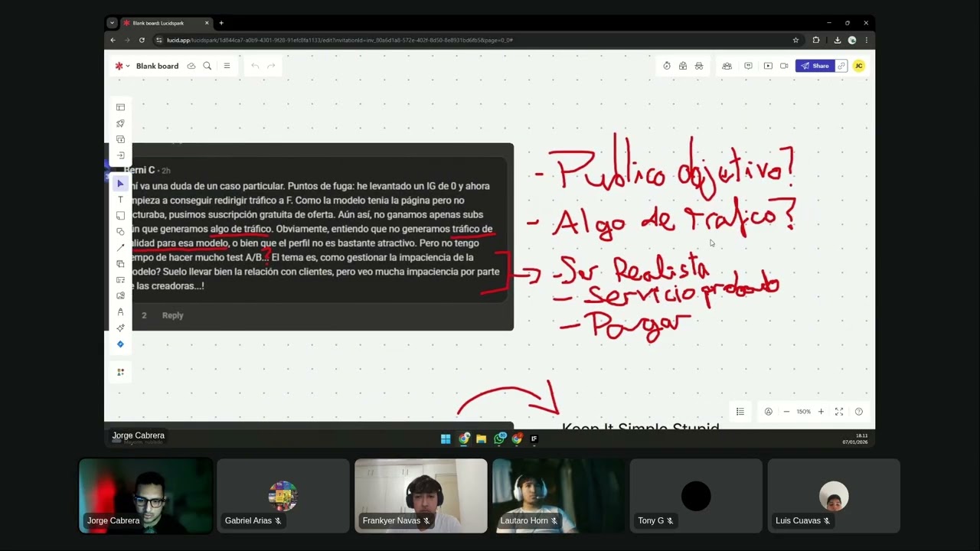Close the Blank board browser tab

click(x=207, y=23)
